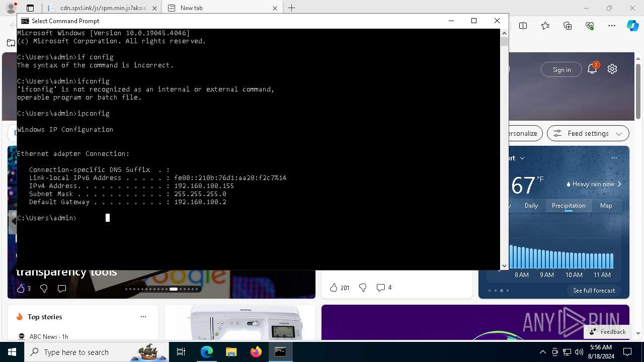Open Microsoft Edge from taskbar
Image resolution: width=644 pixels, height=362 pixels.
tap(207, 352)
